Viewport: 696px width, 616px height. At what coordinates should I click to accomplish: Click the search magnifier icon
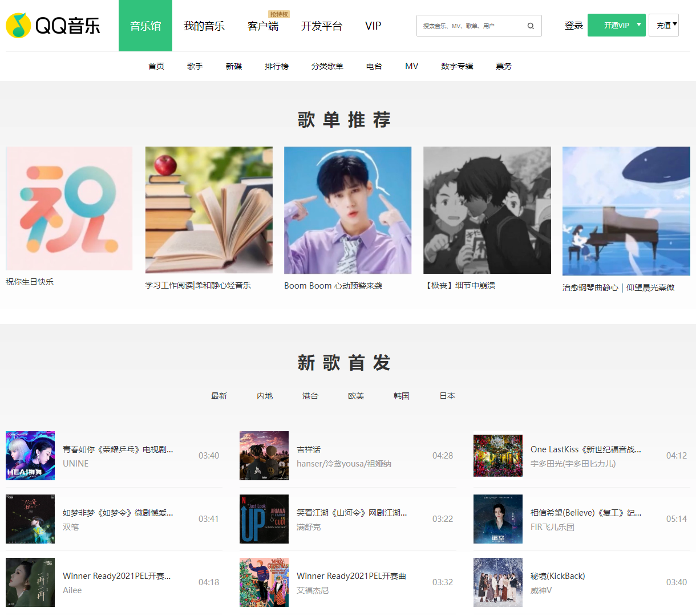tap(530, 26)
